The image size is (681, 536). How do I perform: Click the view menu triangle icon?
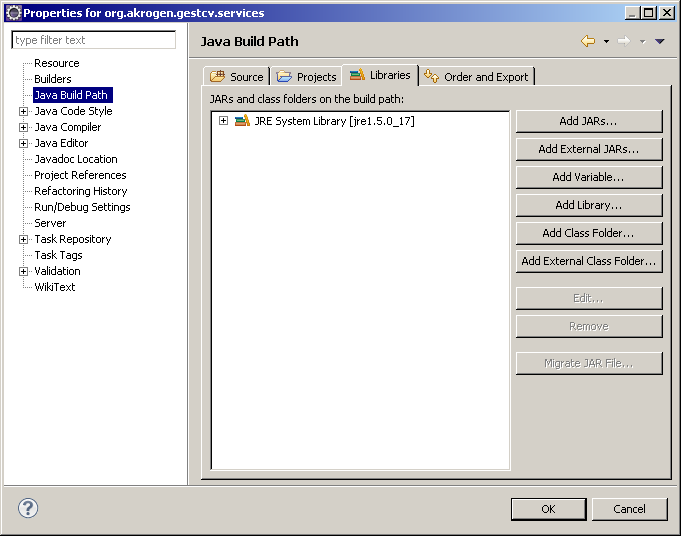click(x=659, y=41)
